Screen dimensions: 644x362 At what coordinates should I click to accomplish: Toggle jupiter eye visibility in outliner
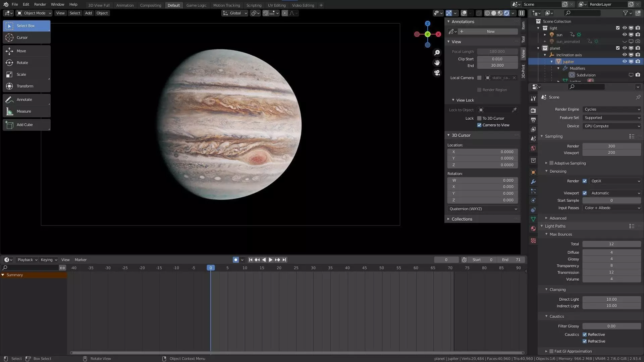(x=625, y=62)
